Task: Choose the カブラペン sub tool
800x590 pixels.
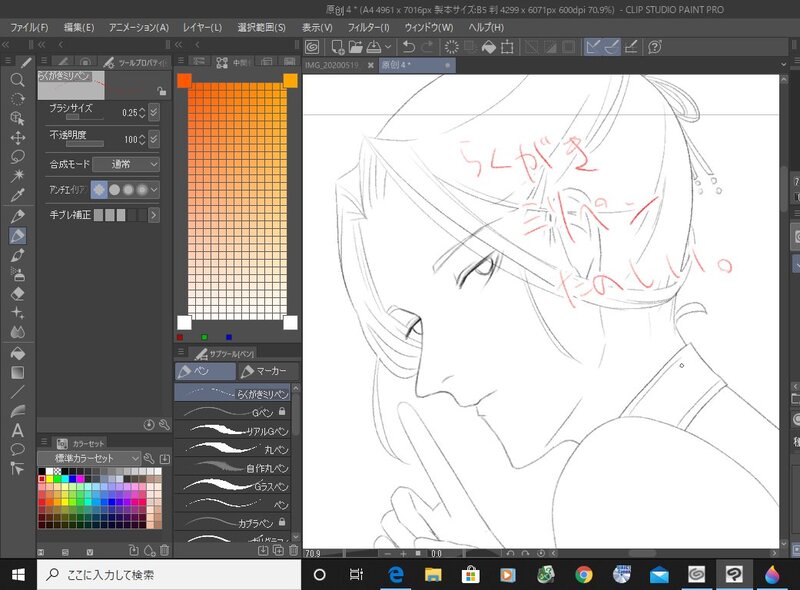Action: tap(235, 523)
